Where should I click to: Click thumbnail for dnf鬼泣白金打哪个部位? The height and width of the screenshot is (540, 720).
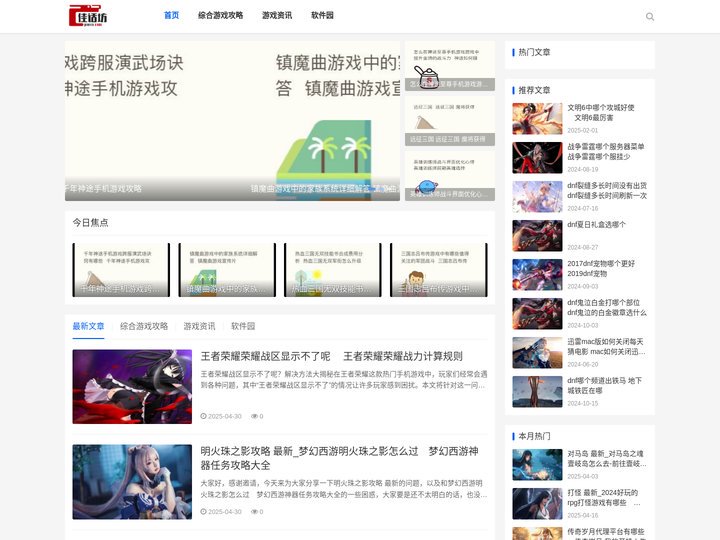click(537, 314)
